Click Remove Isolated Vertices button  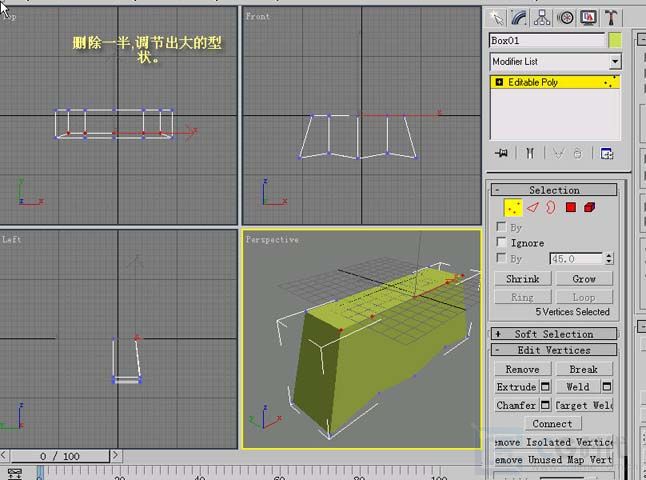coord(554,443)
